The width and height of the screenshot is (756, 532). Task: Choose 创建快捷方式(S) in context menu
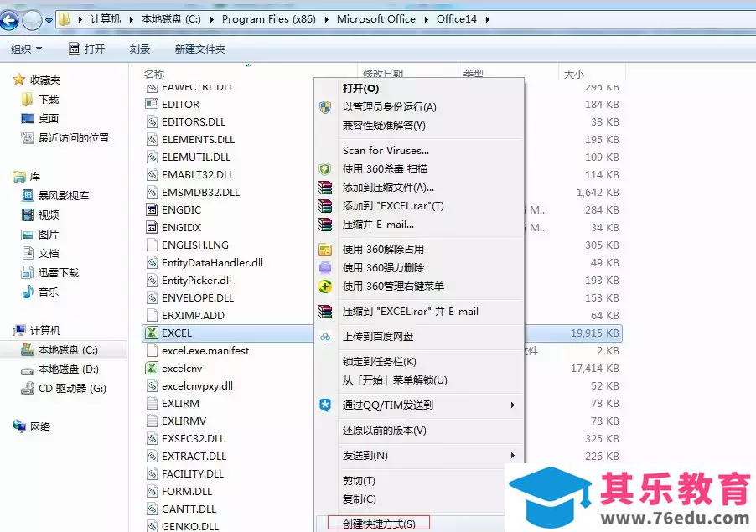tap(379, 524)
